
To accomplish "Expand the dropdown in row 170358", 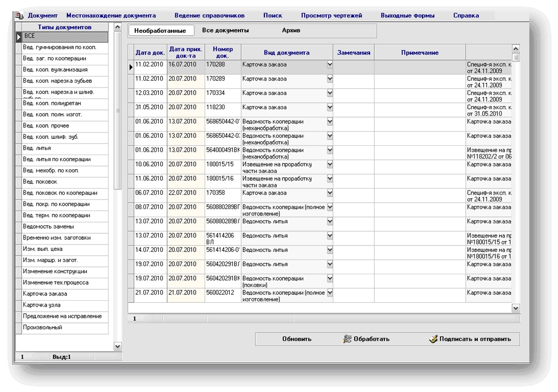I will [x=330, y=193].
